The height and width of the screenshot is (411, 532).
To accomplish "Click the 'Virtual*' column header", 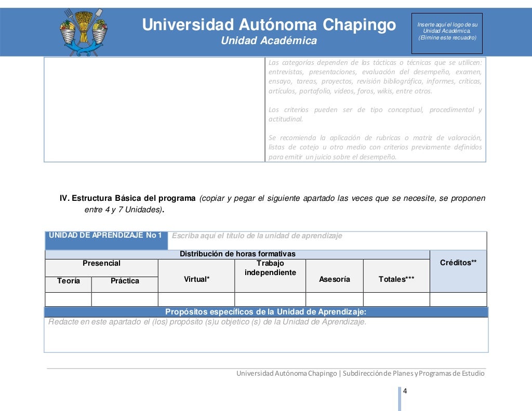I will [196, 276].
